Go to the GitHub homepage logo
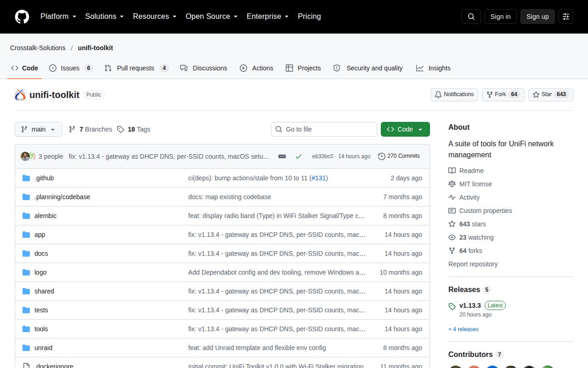 (22, 17)
